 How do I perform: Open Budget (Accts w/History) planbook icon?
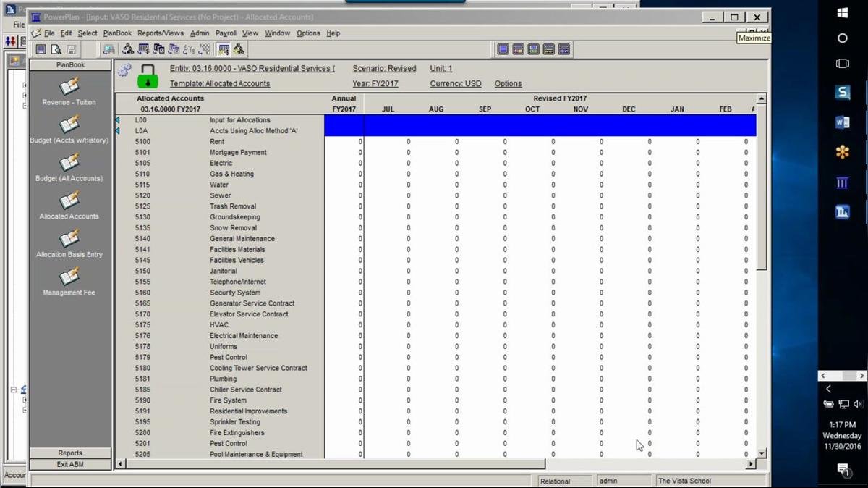tap(69, 125)
